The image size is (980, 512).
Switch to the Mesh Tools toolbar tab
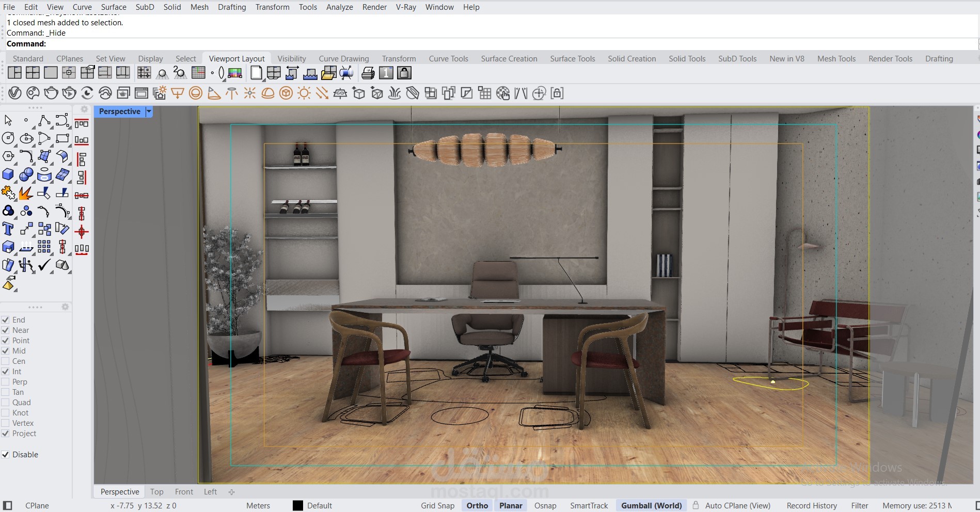tap(836, 59)
